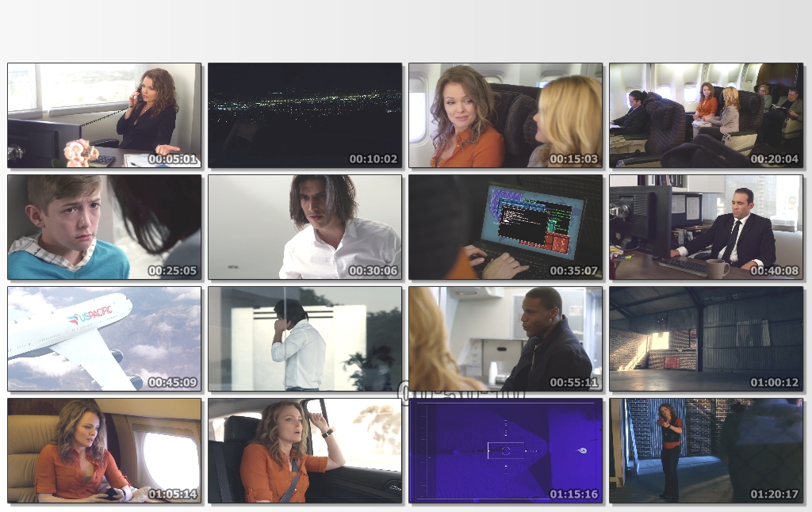Open the airplane cabin frame at 00:15:03
This screenshot has width=812, height=512.
point(505,116)
